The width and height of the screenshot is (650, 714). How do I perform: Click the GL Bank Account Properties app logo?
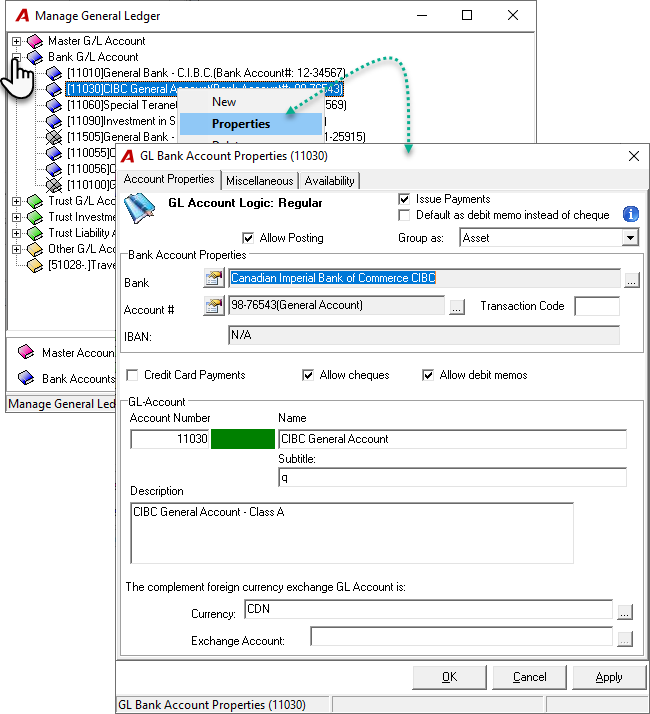(x=128, y=156)
